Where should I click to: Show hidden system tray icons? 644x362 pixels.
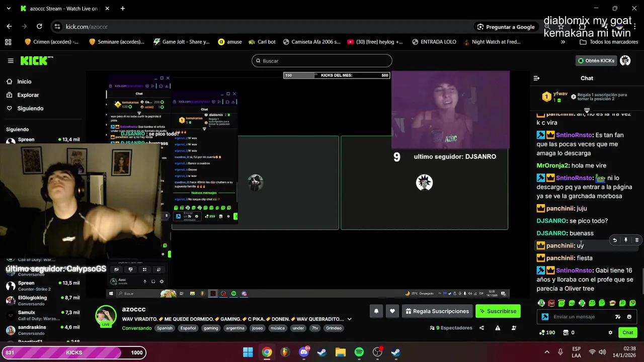[x=547, y=352]
